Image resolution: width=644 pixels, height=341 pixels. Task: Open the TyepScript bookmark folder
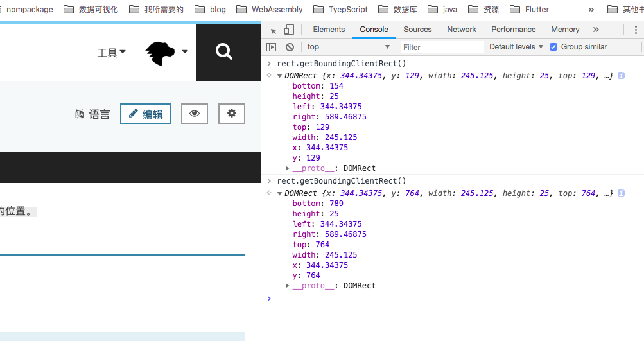coord(340,10)
